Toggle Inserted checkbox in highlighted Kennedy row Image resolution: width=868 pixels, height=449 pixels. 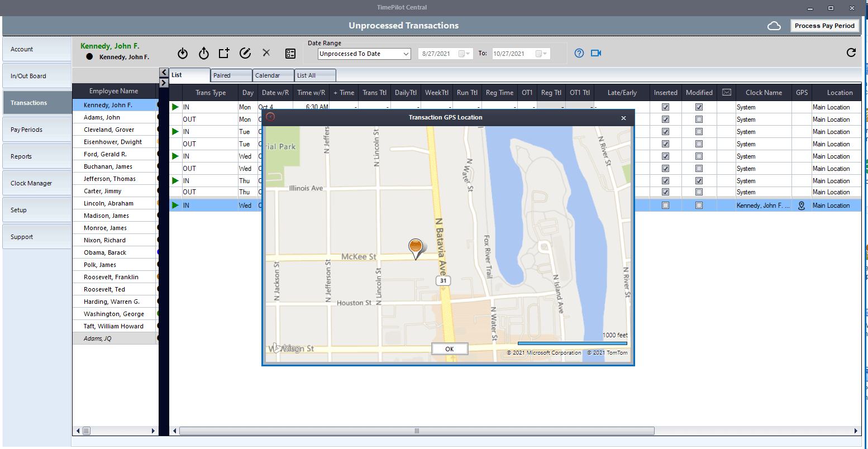coord(665,206)
